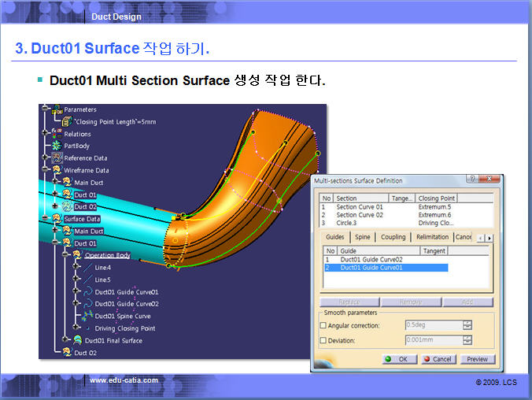Collapse the Operation Body tree node
Image resolution: width=532 pixels, height=400 pixels.
(66, 255)
